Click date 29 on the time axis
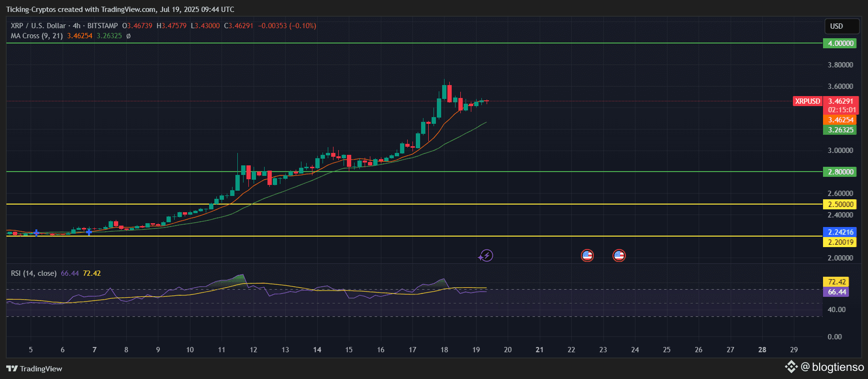This screenshot has height=379, width=868. point(794,350)
